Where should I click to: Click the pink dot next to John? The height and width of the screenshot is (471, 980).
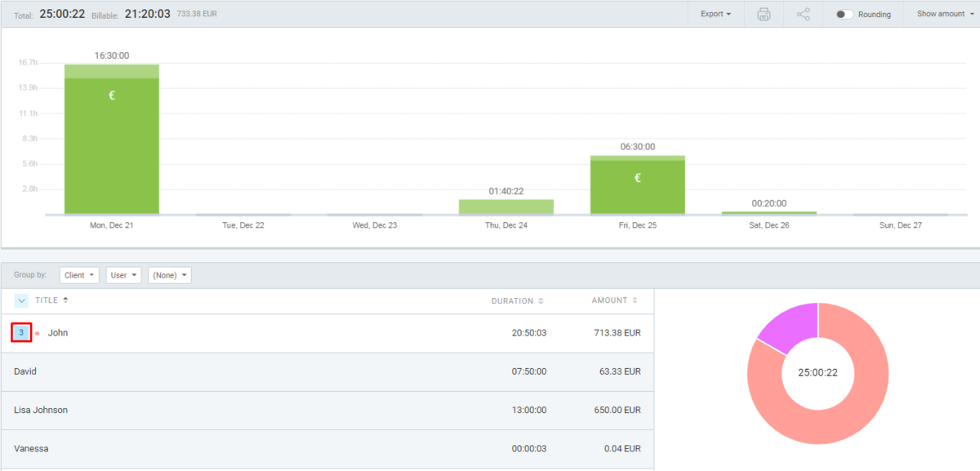38,333
